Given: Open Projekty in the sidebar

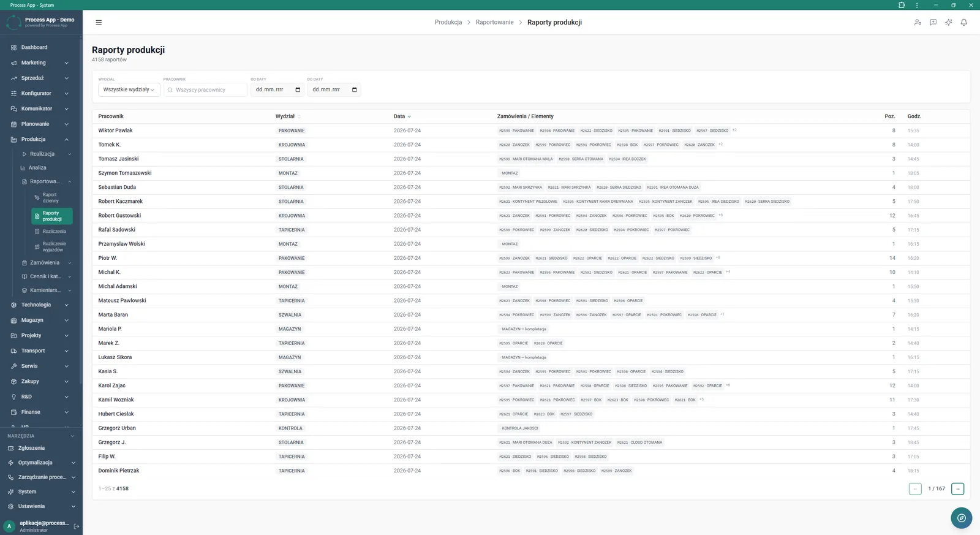Looking at the screenshot, I should pos(40,335).
